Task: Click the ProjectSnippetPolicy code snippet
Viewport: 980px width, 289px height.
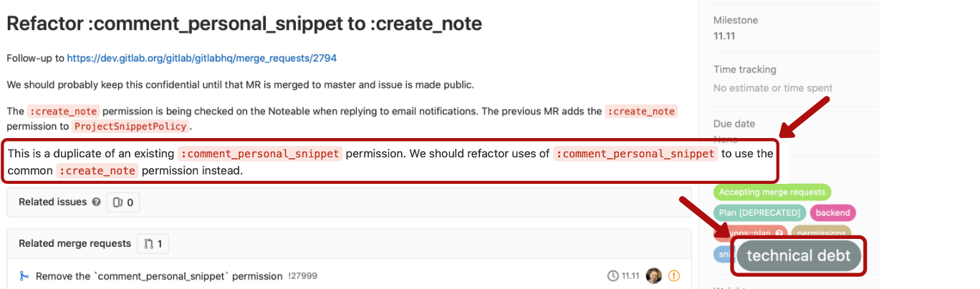Action: point(131,127)
